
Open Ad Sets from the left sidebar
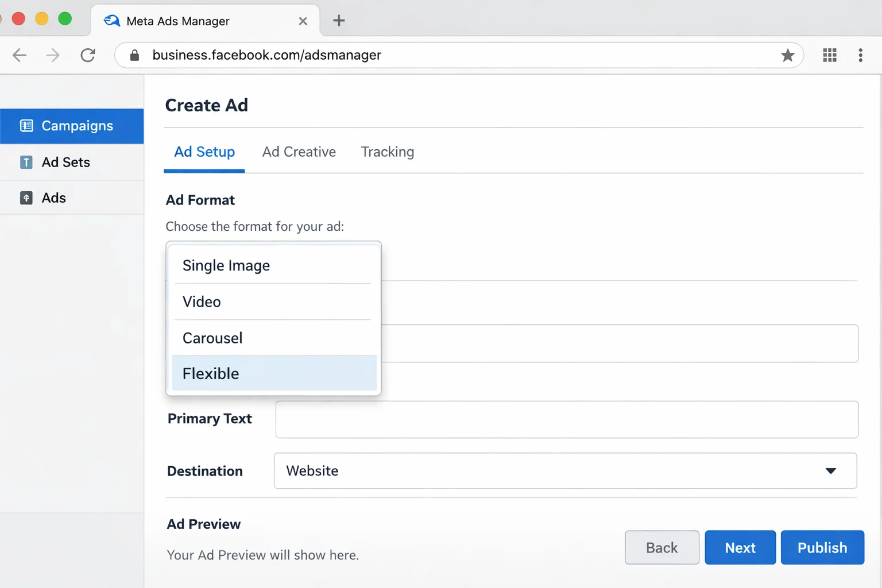tap(65, 162)
